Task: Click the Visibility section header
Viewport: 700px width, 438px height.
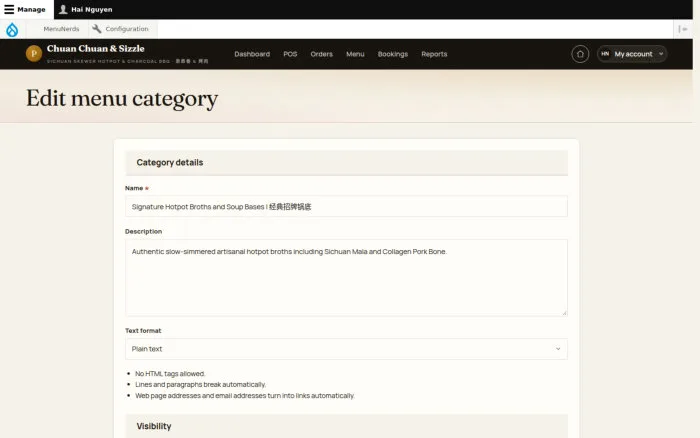Action: click(346, 426)
